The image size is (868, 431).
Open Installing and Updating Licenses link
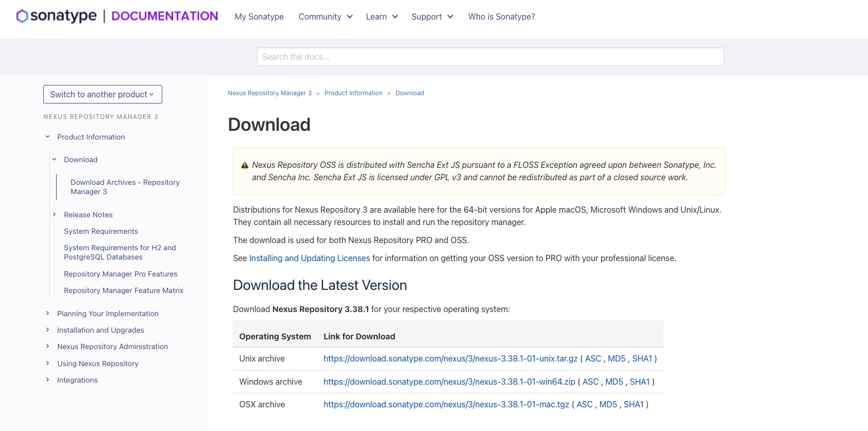pyautogui.click(x=310, y=258)
